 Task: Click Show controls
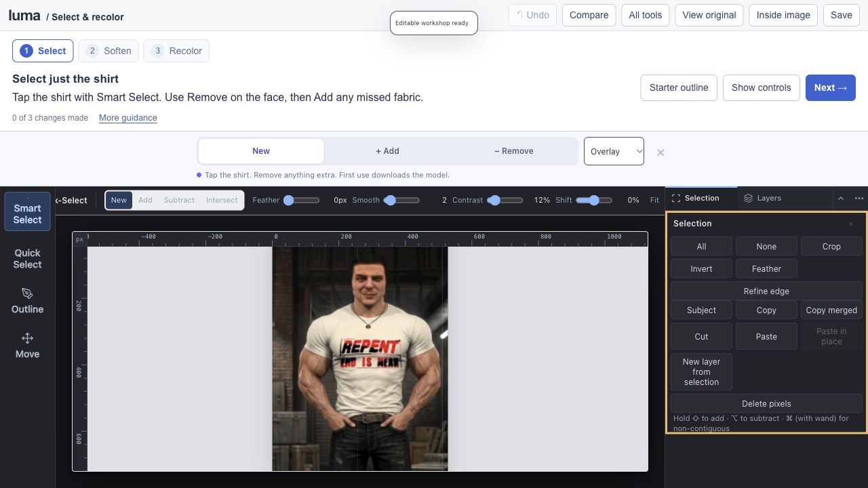761,87
